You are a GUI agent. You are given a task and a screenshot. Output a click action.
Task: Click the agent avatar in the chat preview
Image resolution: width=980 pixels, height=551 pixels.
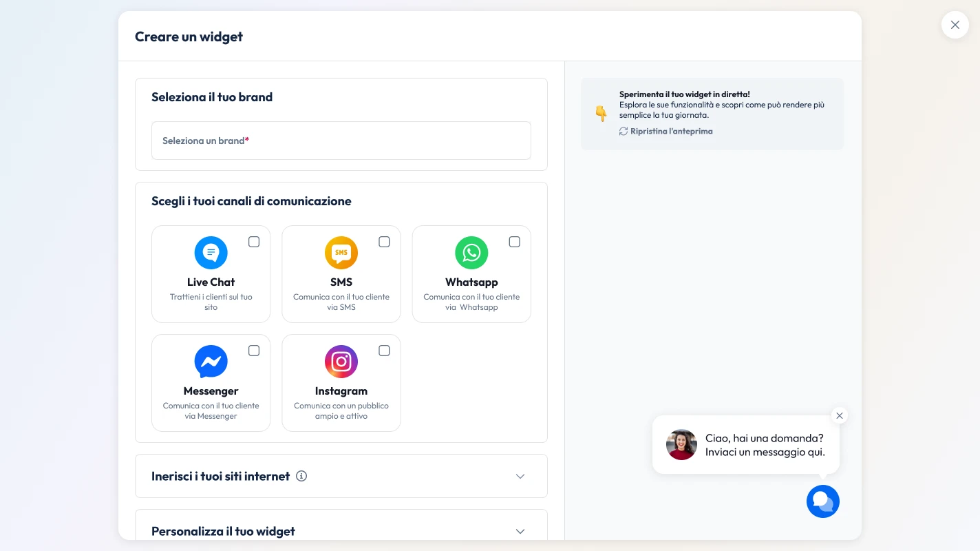coord(681,444)
